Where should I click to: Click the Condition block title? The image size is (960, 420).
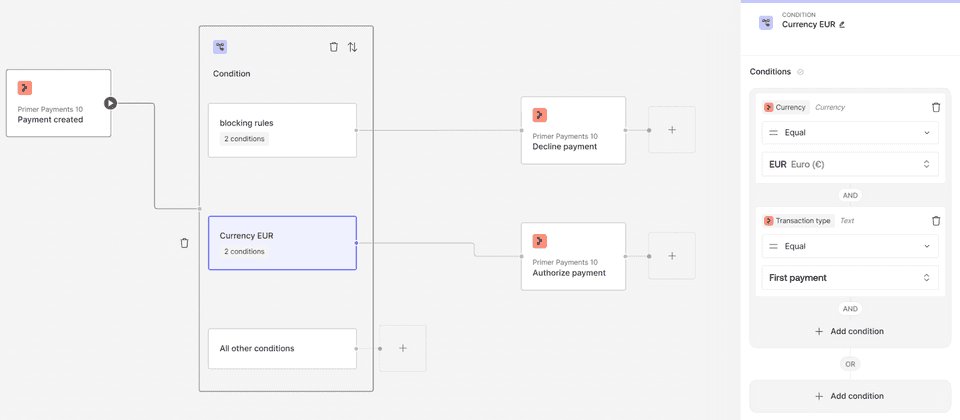pyautogui.click(x=231, y=73)
